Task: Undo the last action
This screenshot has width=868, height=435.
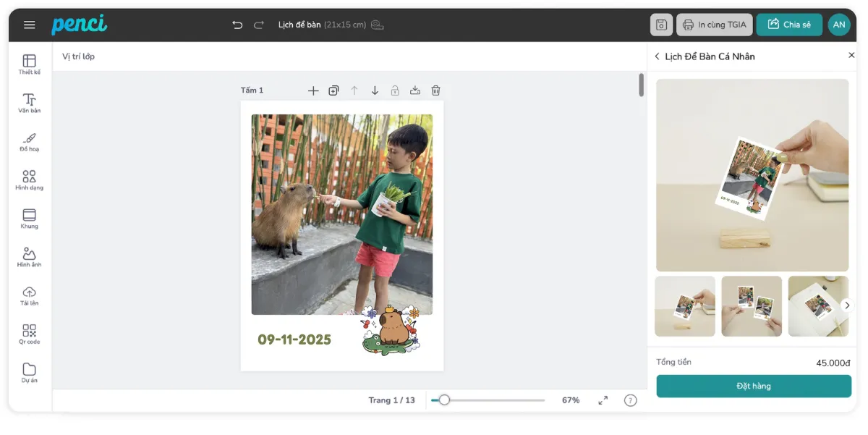Action: tap(237, 25)
